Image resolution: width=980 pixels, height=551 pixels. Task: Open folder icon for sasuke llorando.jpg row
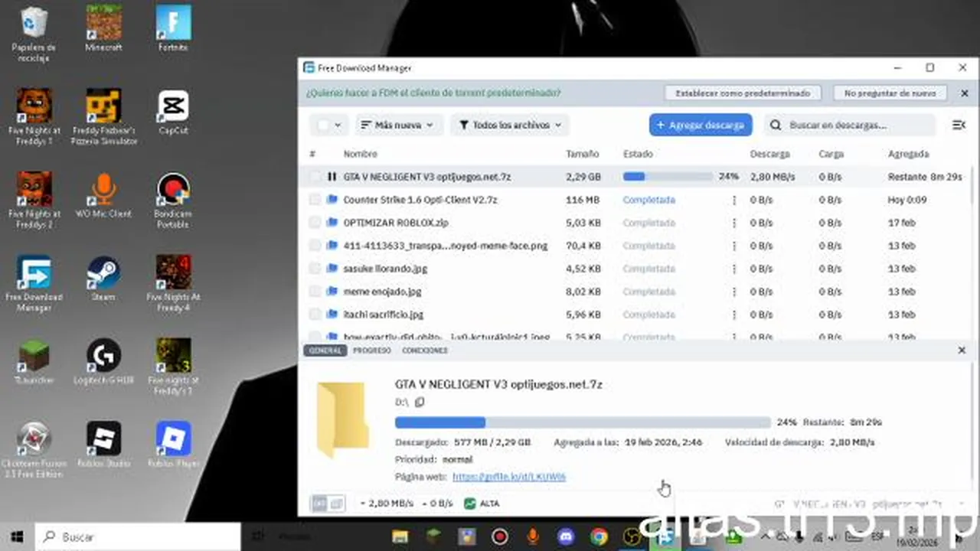332,269
